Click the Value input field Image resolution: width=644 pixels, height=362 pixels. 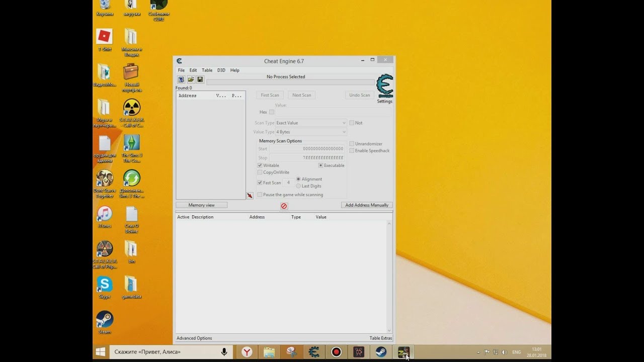click(333, 112)
